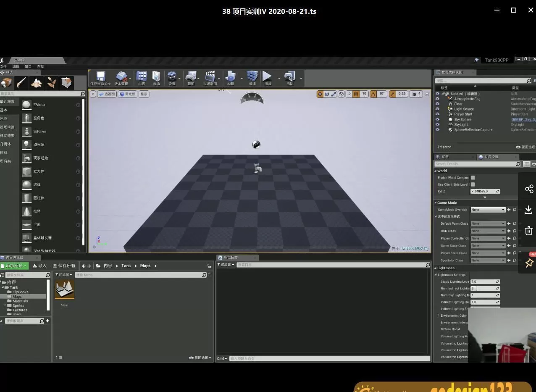Screen dimensions: 536x392
Task: Hide the Floor actor via its eye icon
Action: click(x=437, y=103)
